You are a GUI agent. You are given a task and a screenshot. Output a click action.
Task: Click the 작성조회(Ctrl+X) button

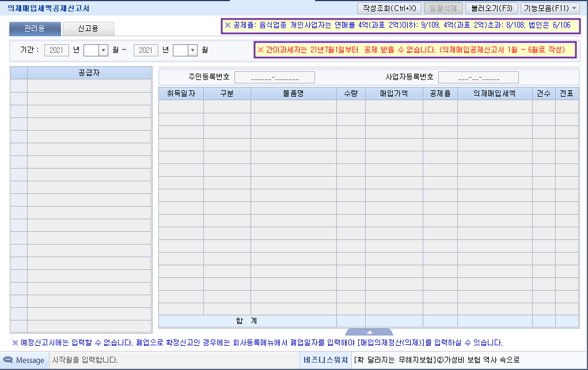coord(389,8)
